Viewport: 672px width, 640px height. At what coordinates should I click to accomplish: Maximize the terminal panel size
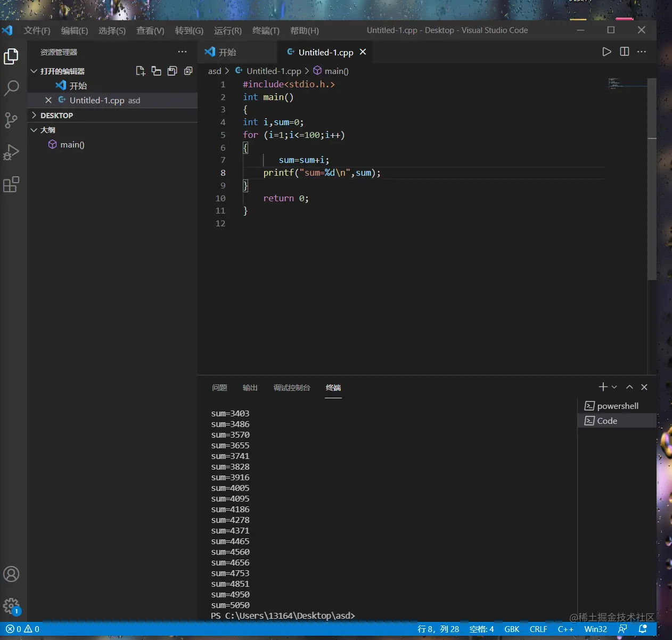[x=629, y=387]
